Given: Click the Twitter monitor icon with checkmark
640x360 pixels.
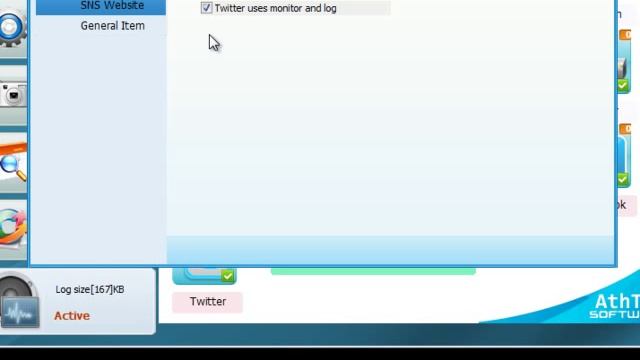Looking at the screenshot, I should click(x=204, y=276).
